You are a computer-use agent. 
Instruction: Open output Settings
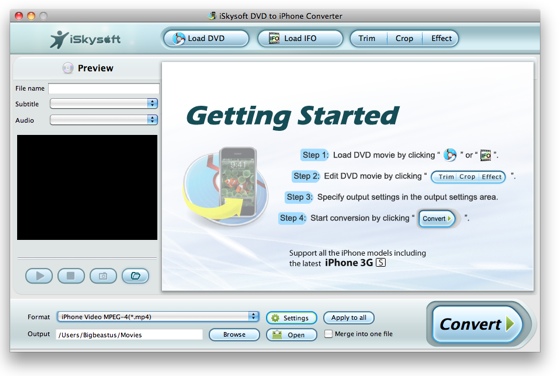pyautogui.click(x=291, y=318)
